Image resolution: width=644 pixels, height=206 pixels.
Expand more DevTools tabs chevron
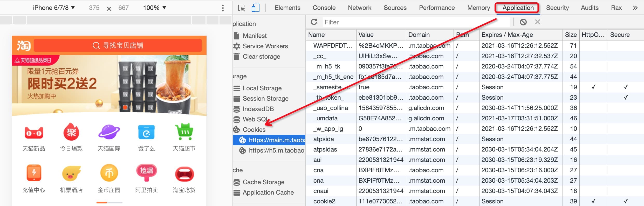(x=635, y=8)
